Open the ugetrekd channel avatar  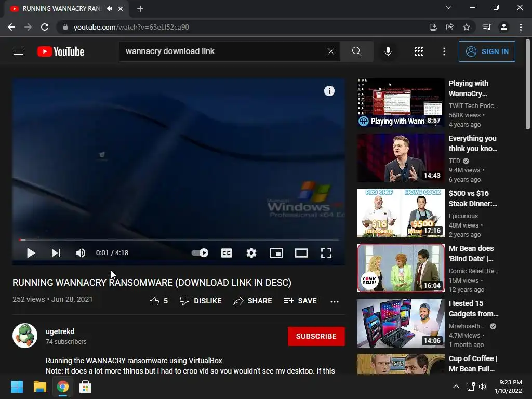(25, 336)
